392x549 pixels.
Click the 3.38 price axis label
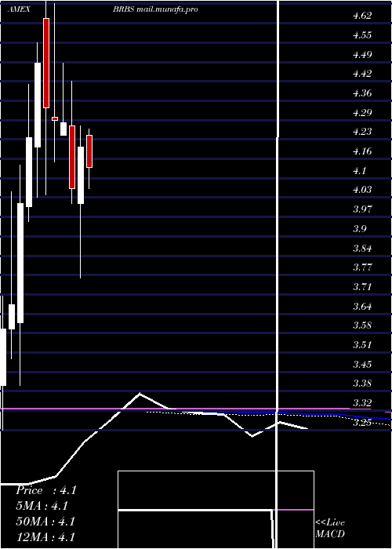(x=362, y=384)
